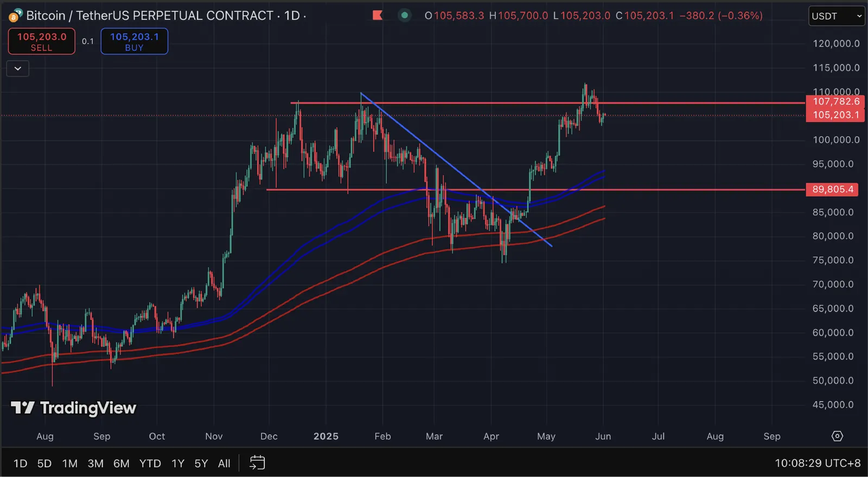Select the YTD range option
Viewport: 868px width, 477px height.
150,463
